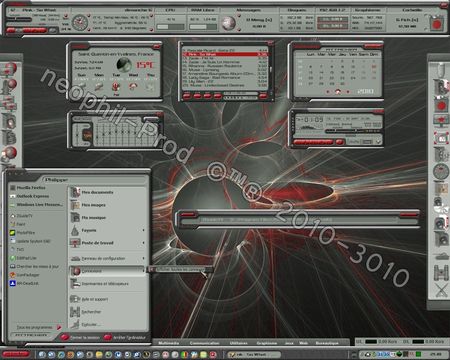Click playlist vertical scrollbar
This screenshot has width=450, height=360.
click(270, 70)
